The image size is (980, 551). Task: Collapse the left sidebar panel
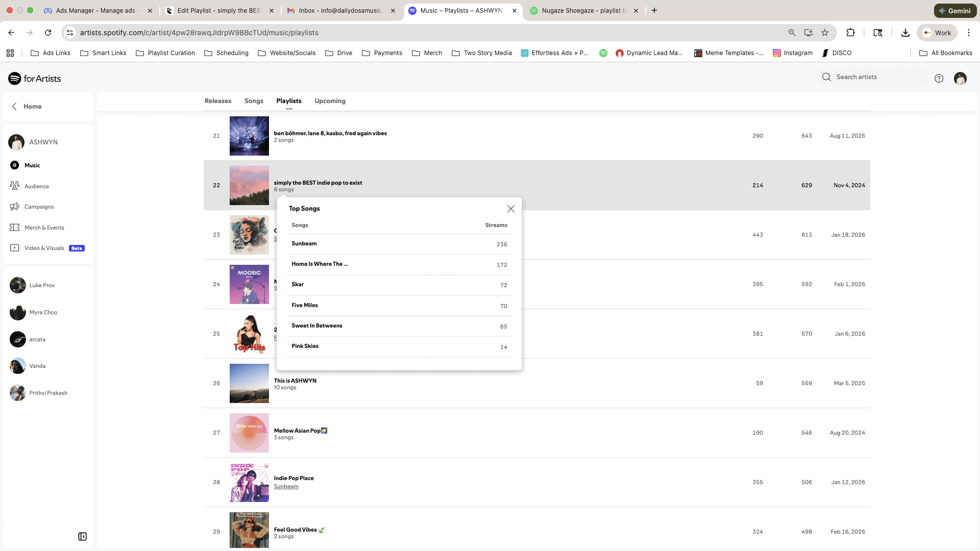click(x=82, y=536)
